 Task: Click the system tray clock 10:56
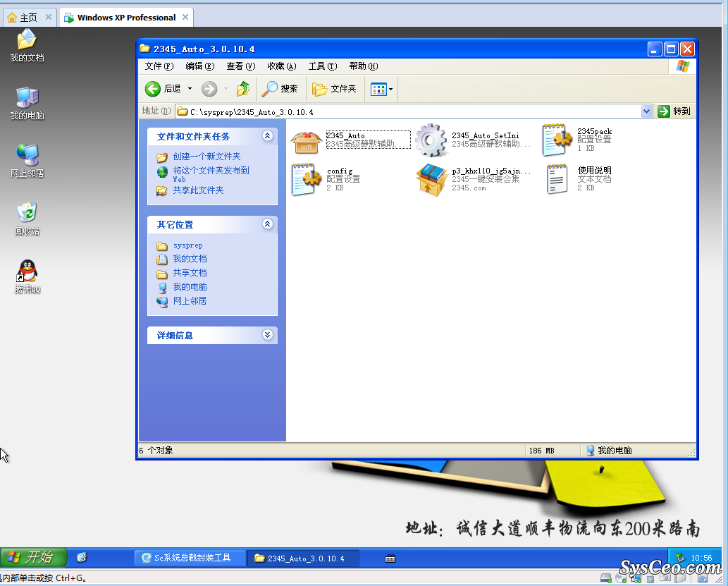701,558
